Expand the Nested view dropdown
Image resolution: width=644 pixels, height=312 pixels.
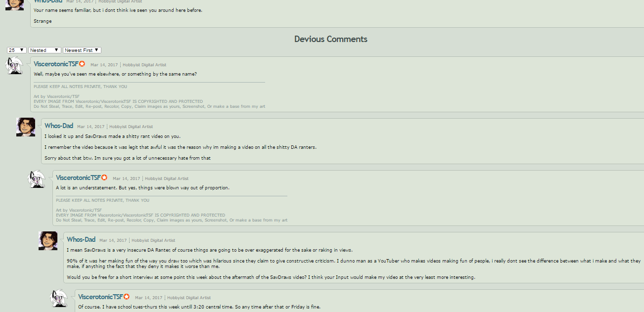(x=45, y=50)
